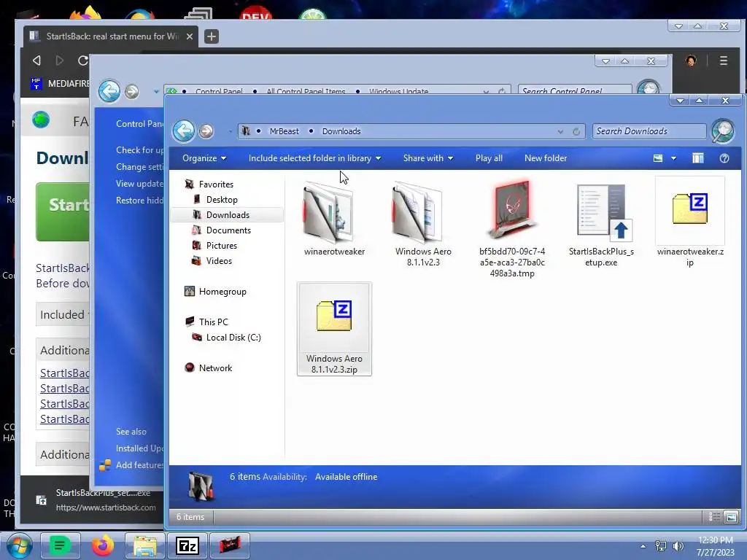Toggle the preview pane

[x=698, y=158]
